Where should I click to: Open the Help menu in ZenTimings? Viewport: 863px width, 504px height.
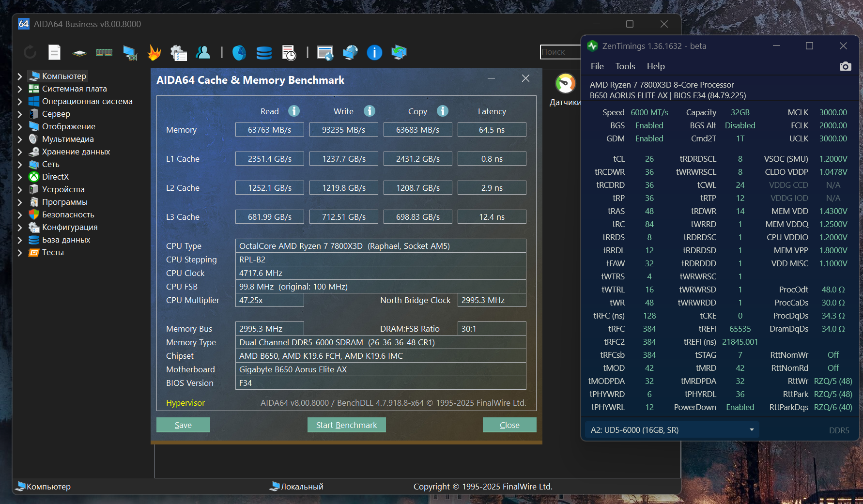tap(656, 66)
